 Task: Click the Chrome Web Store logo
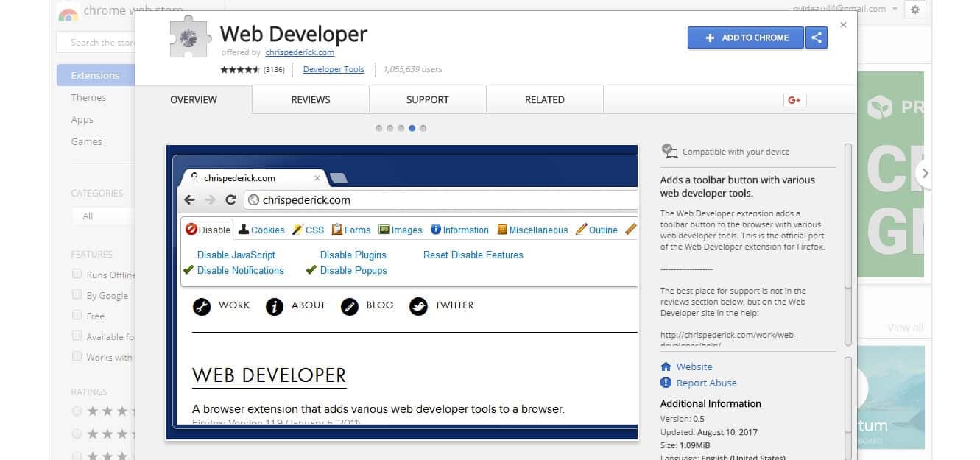tap(68, 13)
